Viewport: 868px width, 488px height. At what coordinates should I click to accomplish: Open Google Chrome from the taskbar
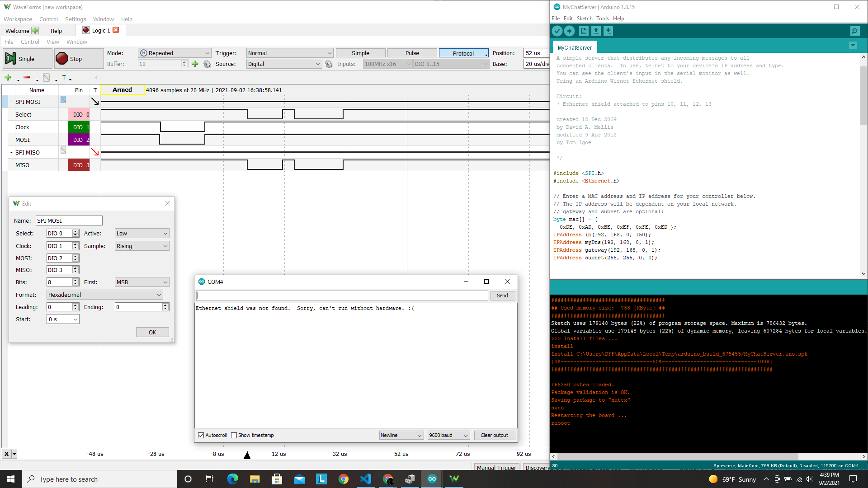click(344, 479)
